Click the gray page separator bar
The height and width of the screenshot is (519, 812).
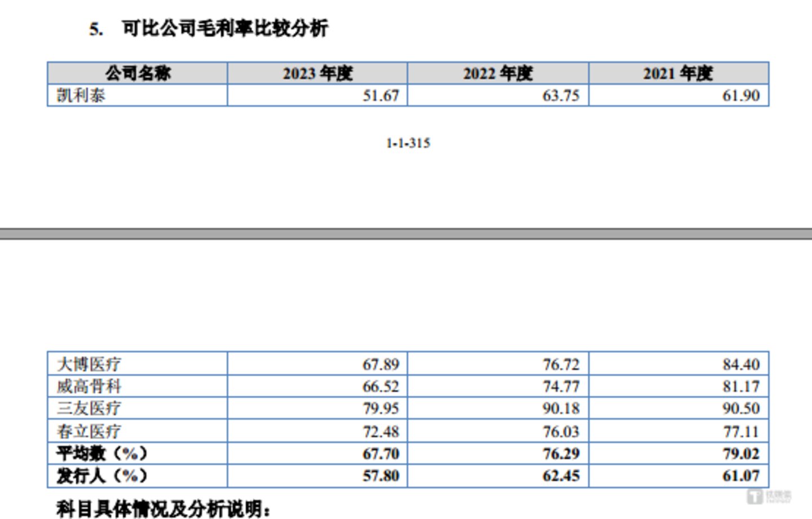(406, 234)
